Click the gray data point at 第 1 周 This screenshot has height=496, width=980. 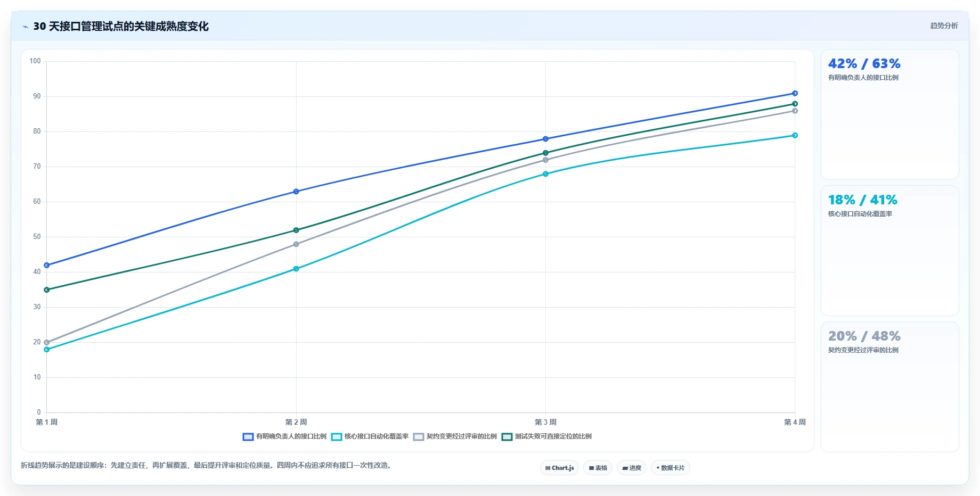point(47,342)
